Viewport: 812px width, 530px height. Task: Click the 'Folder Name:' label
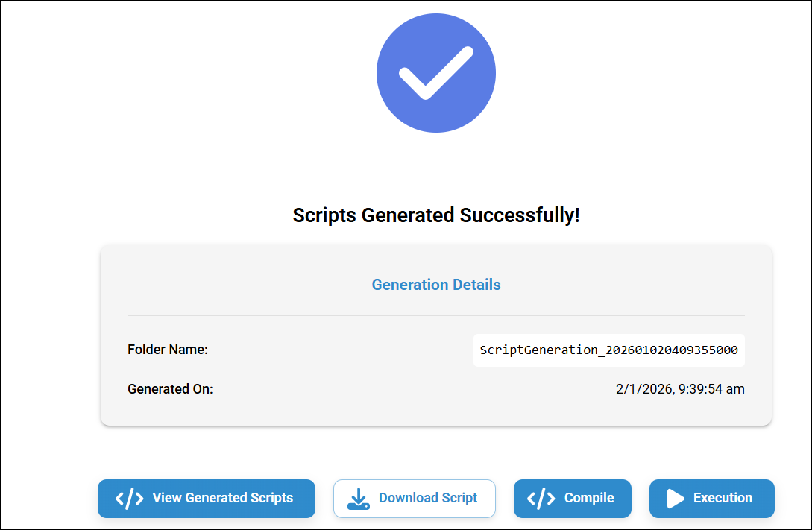point(168,350)
